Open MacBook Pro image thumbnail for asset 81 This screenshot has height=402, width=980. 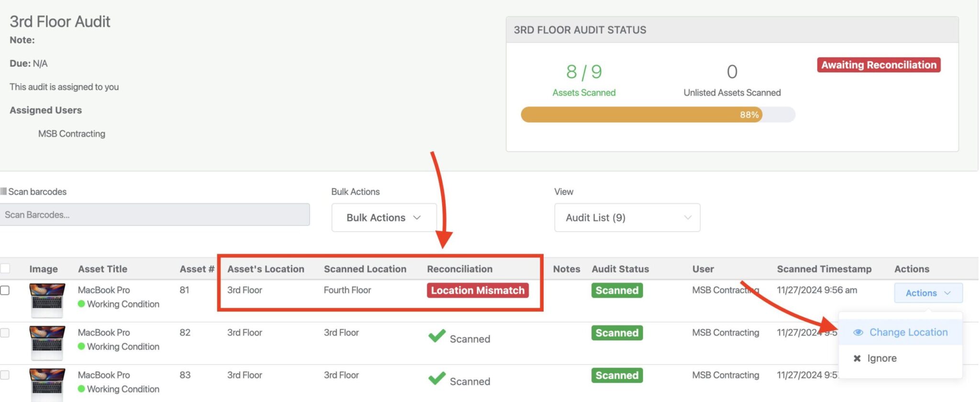(47, 300)
